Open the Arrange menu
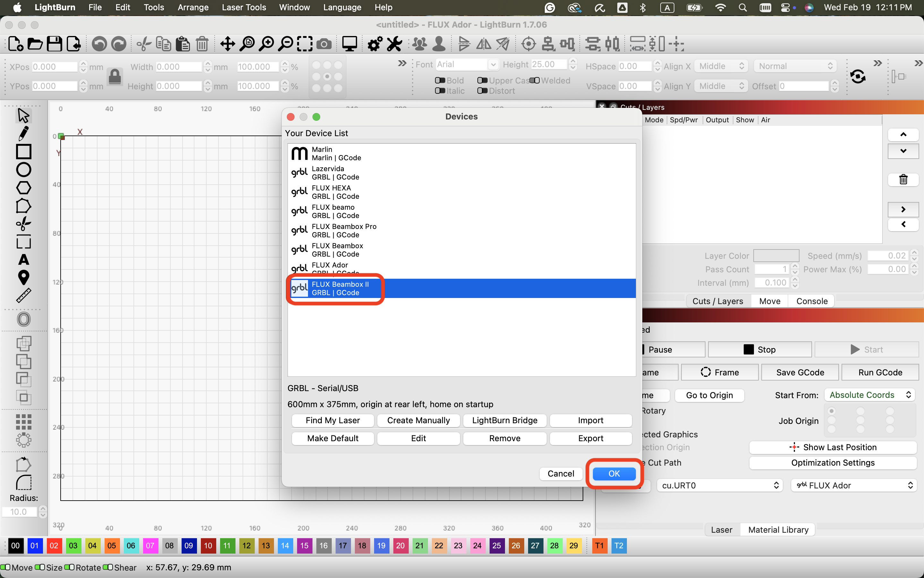 click(x=193, y=7)
